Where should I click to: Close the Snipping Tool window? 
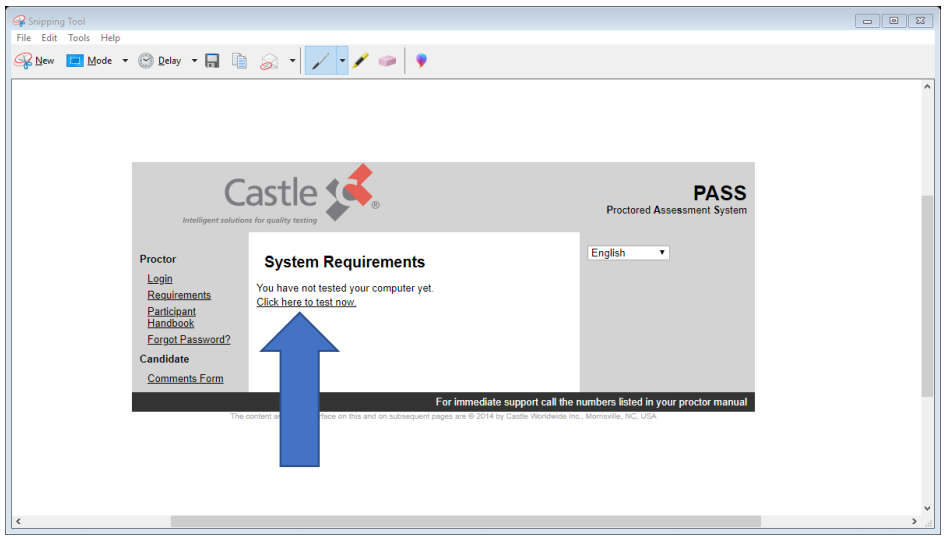[920, 21]
